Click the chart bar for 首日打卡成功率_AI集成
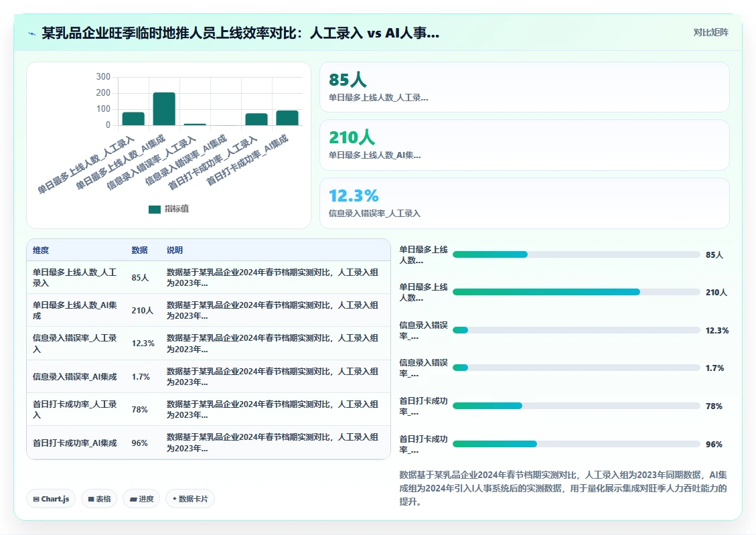The height and width of the screenshot is (535, 756). pyautogui.click(x=287, y=118)
